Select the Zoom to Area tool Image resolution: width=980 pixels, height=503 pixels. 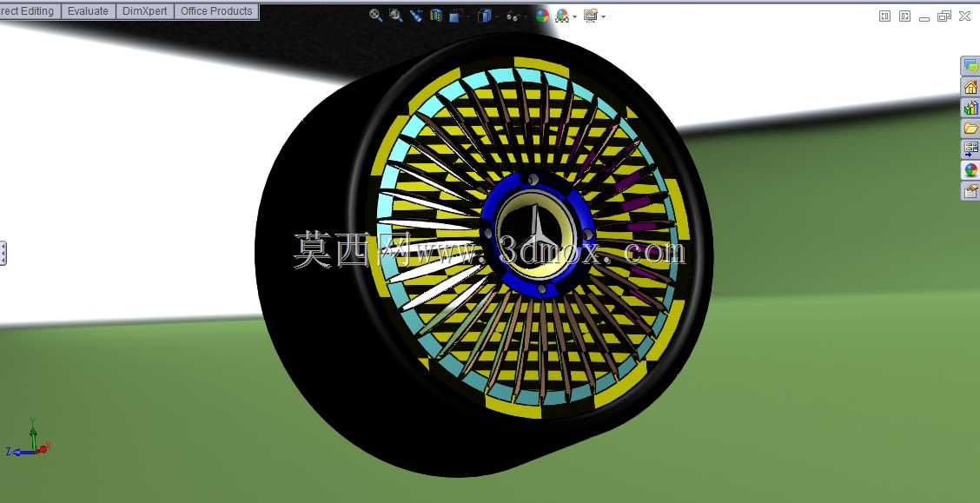click(395, 16)
